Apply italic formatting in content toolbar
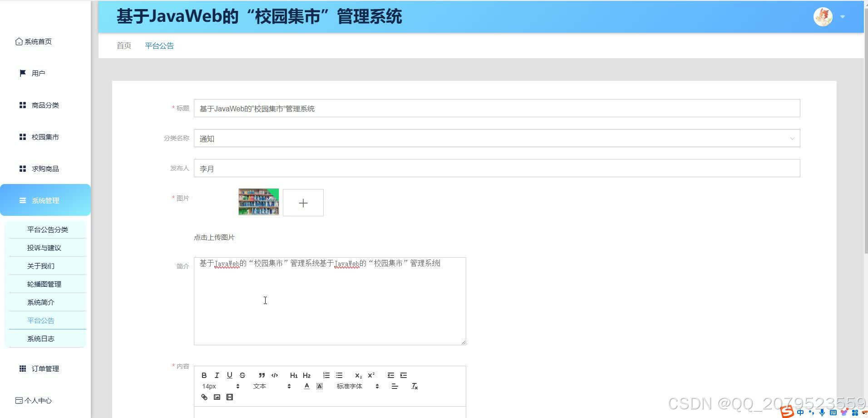 click(x=217, y=375)
